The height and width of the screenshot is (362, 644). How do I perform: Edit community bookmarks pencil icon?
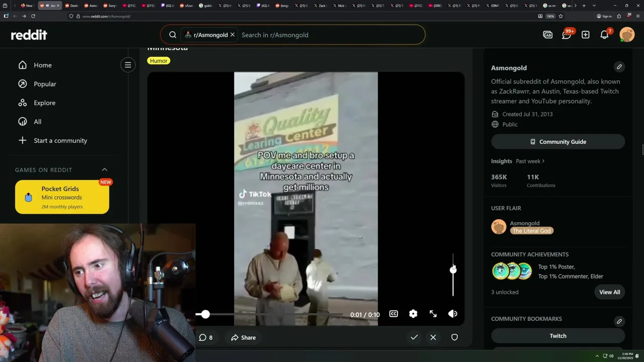619,321
